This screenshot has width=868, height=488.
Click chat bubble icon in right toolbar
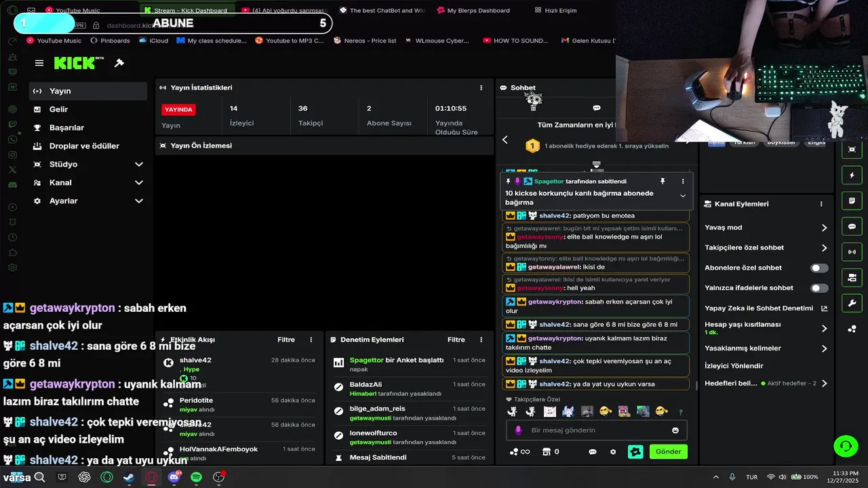852,226
